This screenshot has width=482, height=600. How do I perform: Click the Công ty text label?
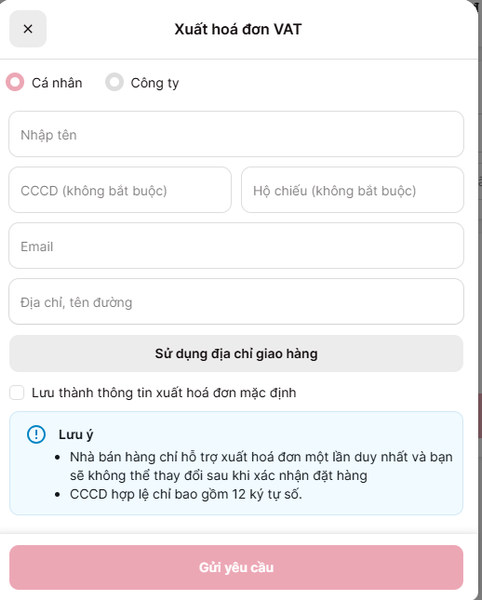pos(155,83)
